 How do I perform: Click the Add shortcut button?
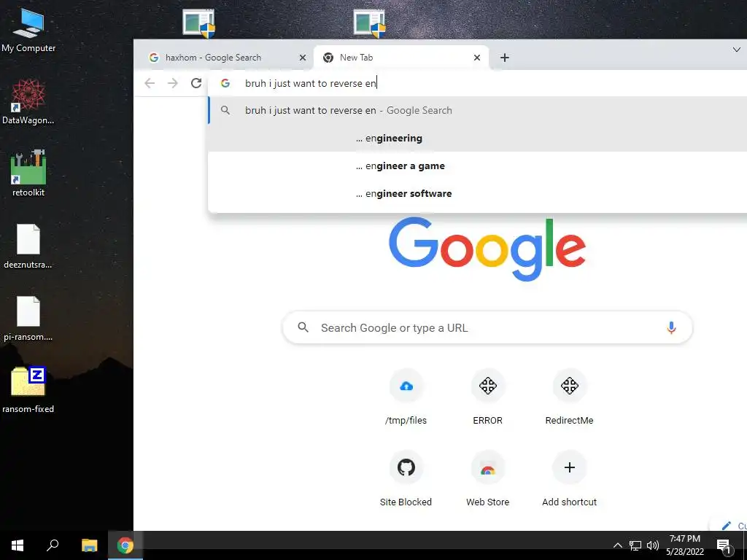569,478
